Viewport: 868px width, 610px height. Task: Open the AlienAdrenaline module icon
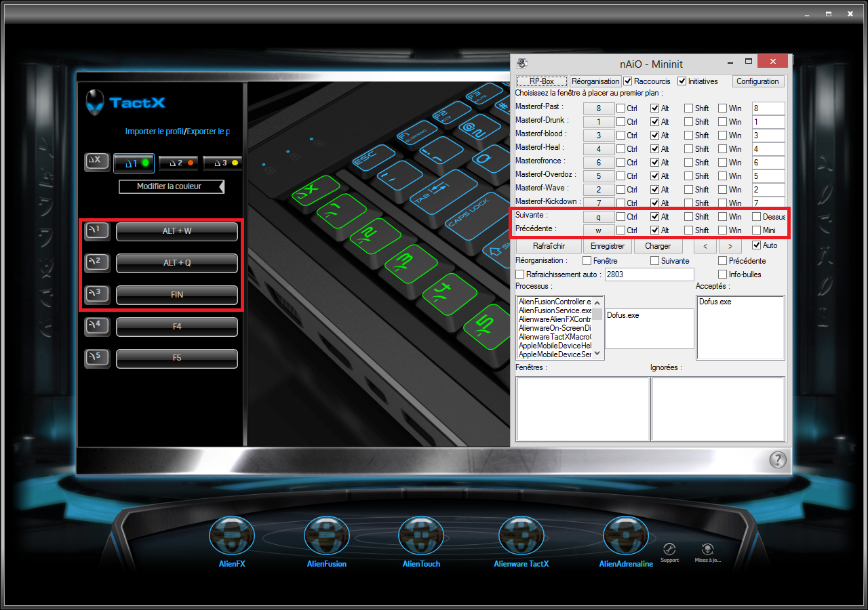coord(626,535)
